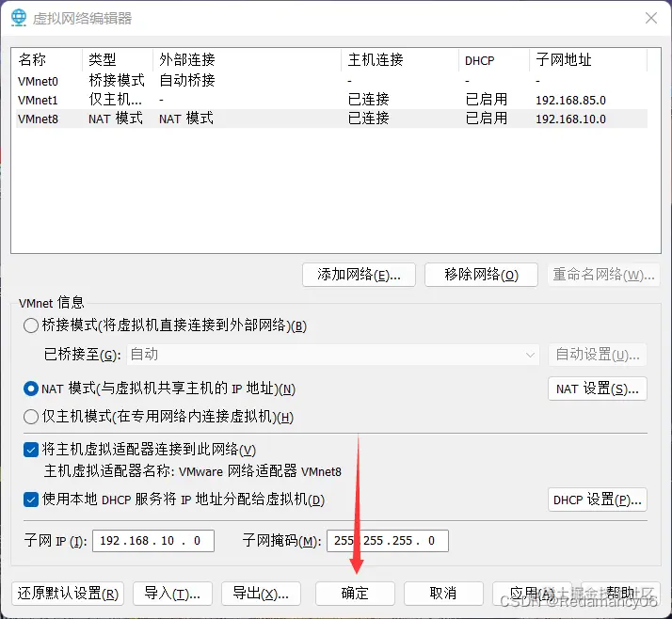Click 桥接模式 type cell for VMnet0
This screenshot has width=672, height=619.
[x=117, y=81]
